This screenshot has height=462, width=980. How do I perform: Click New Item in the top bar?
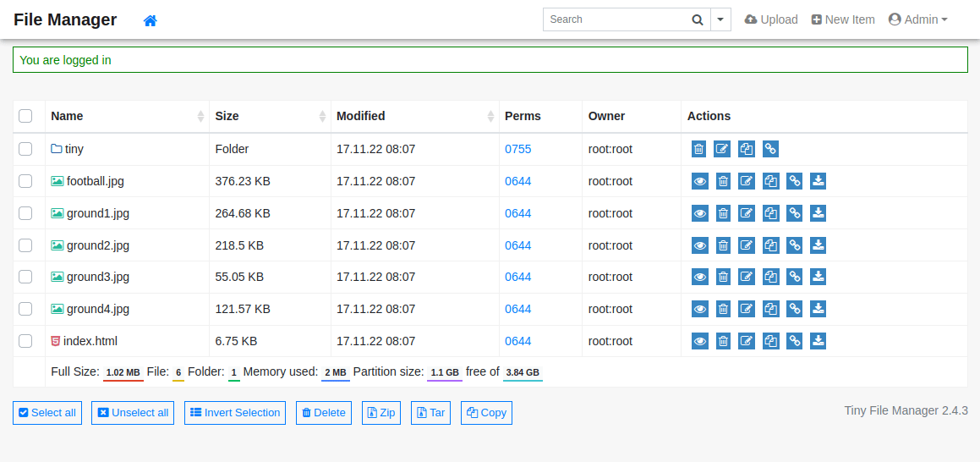point(843,19)
